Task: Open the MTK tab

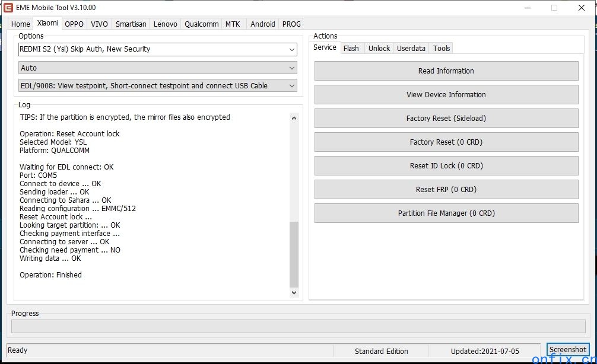Action: pos(233,24)
